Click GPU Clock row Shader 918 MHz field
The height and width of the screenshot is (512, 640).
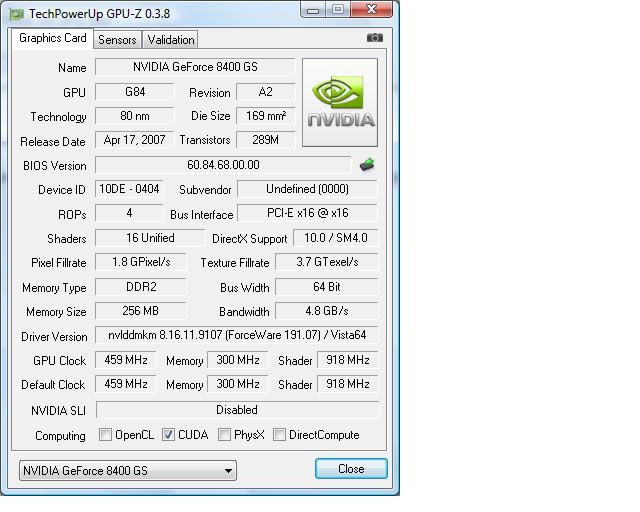coord(348,360)
